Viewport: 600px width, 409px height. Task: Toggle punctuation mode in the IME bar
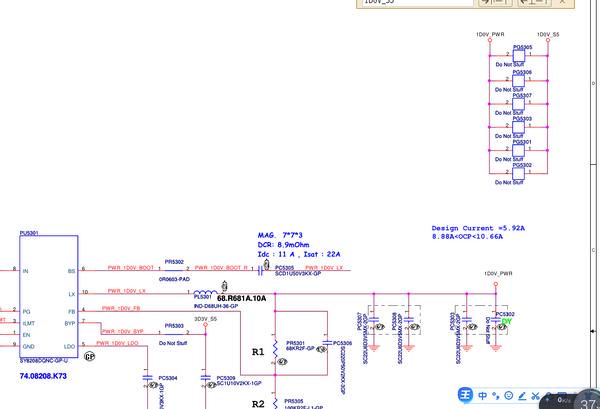point(496,396)
